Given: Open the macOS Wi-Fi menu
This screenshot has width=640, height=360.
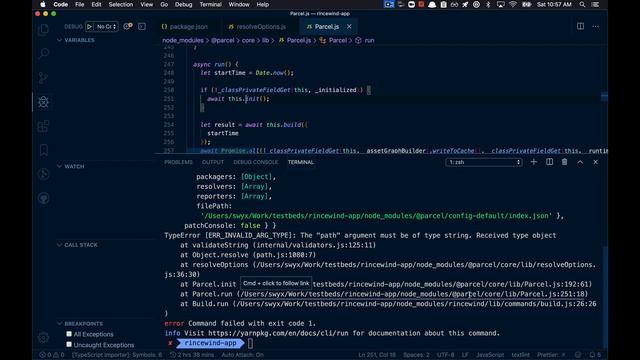Looking at the screenshot, I should click(x=513, y=4).
